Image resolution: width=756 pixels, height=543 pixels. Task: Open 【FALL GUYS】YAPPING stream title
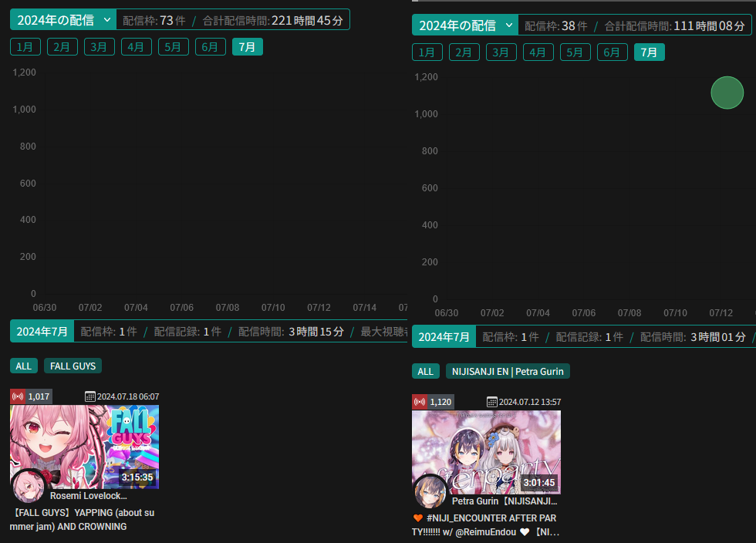click(83, 519)
